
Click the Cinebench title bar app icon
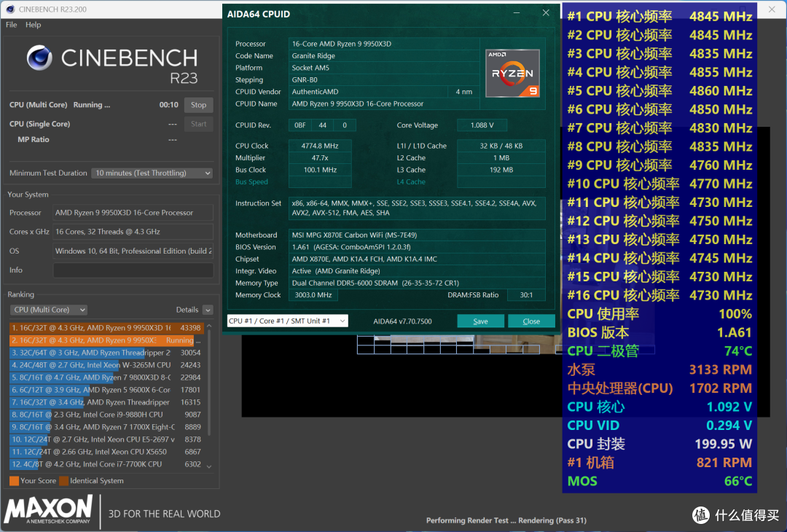tap(10, 9)
